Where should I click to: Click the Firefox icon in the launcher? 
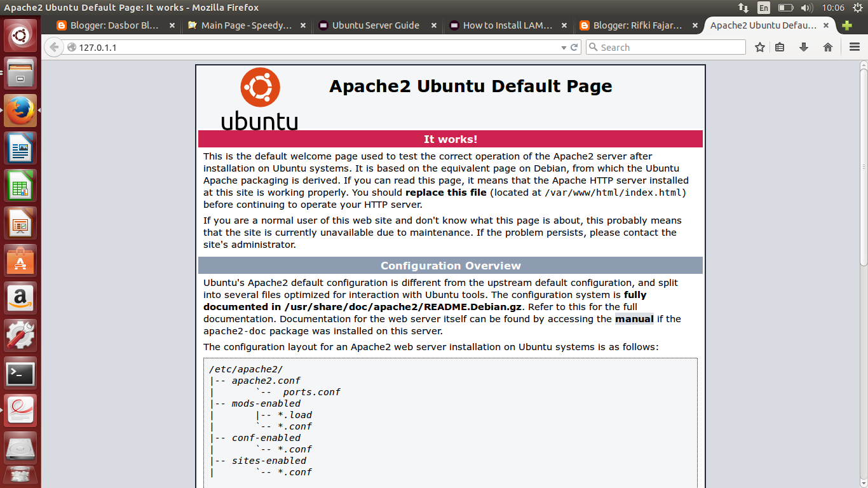tap(21, 111)
